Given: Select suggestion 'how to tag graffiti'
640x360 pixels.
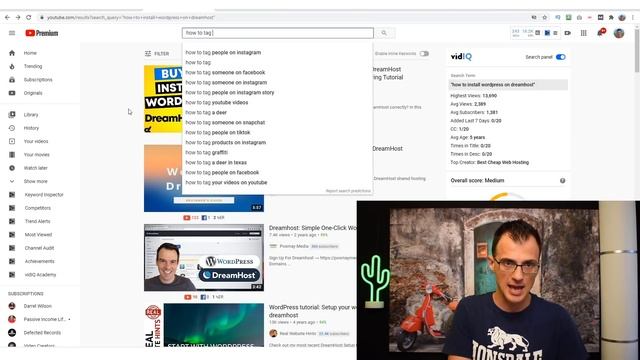Looking at the screenshot, I should (278, 152).
